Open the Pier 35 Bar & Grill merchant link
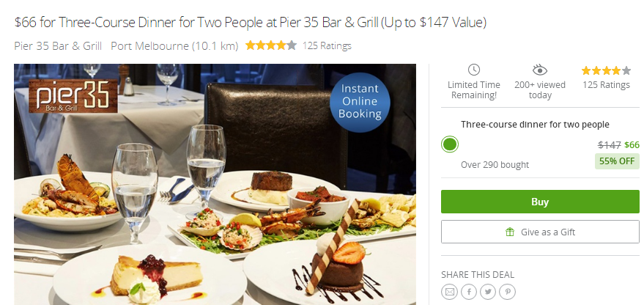644x305 pixels. coord(58,45)
